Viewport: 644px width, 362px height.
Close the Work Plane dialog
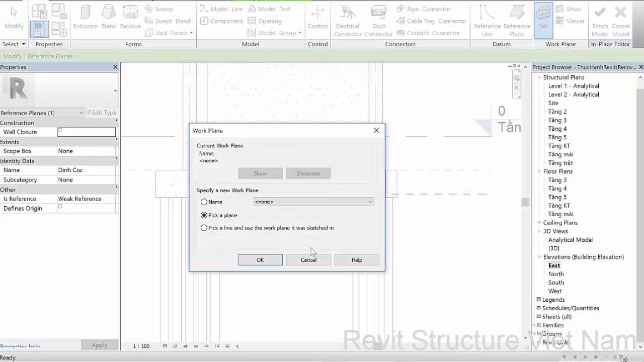tap(376, 130)
